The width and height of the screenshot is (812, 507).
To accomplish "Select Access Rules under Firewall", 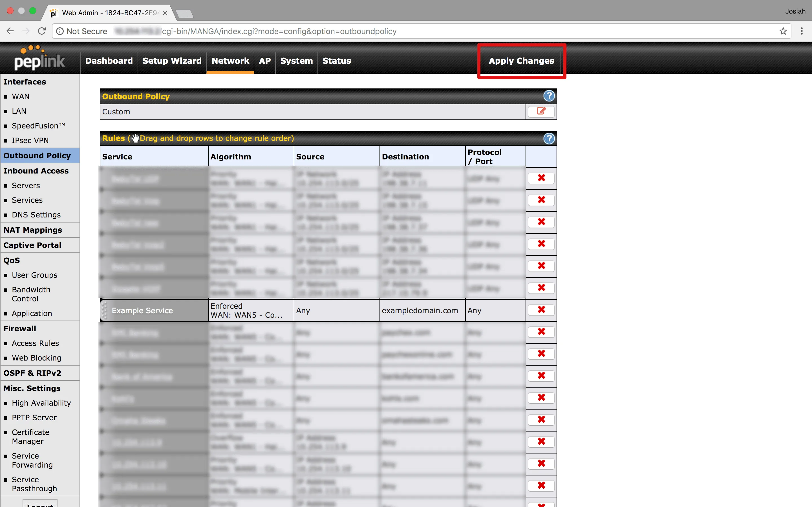I will [x=35, y=343].
